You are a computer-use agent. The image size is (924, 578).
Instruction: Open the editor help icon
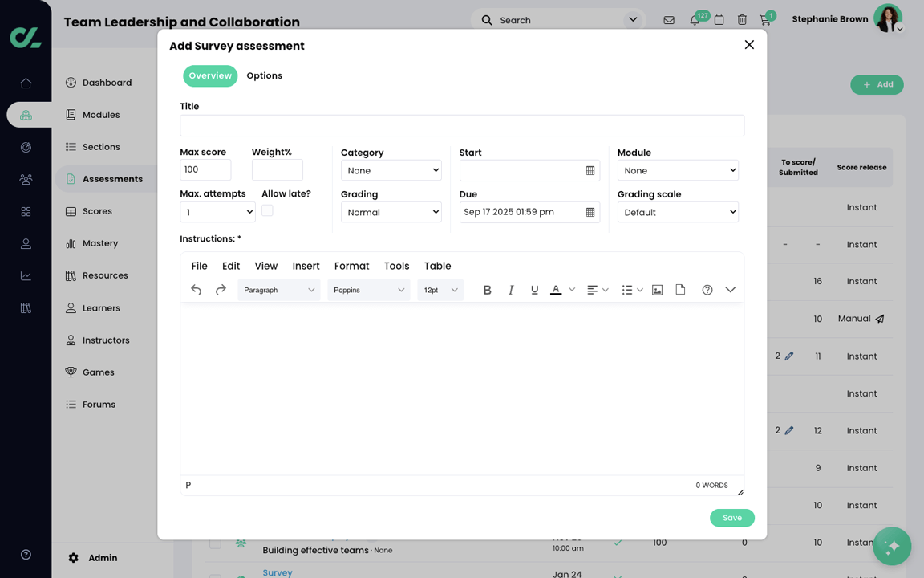click(x=707, y=290)
